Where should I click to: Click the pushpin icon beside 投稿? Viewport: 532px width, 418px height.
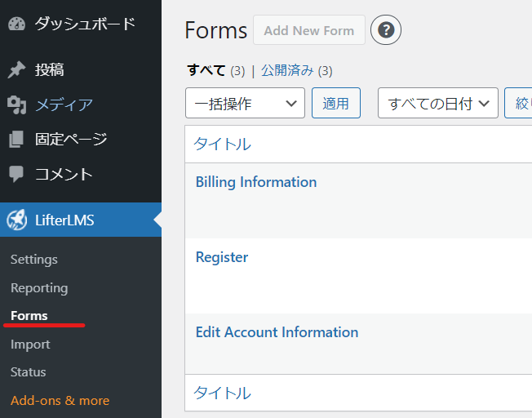(16, 70)
